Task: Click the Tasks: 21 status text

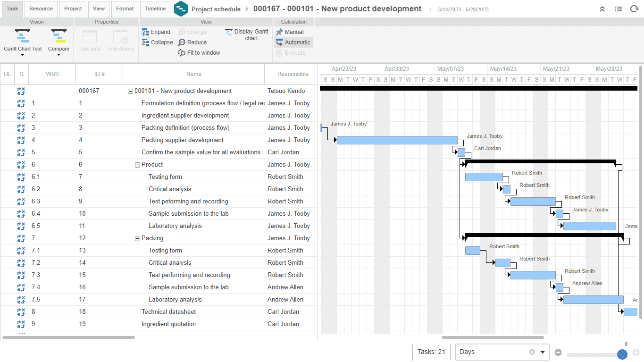Action: 431,352
